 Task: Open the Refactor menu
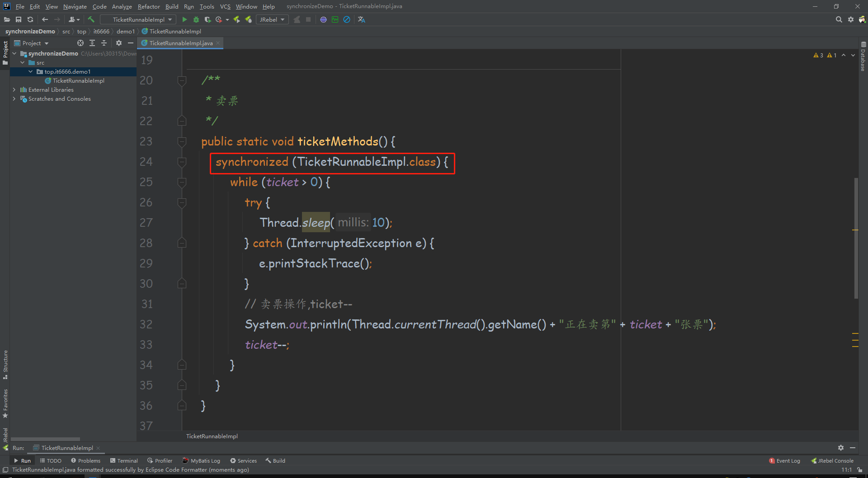(x=149, y=6)
